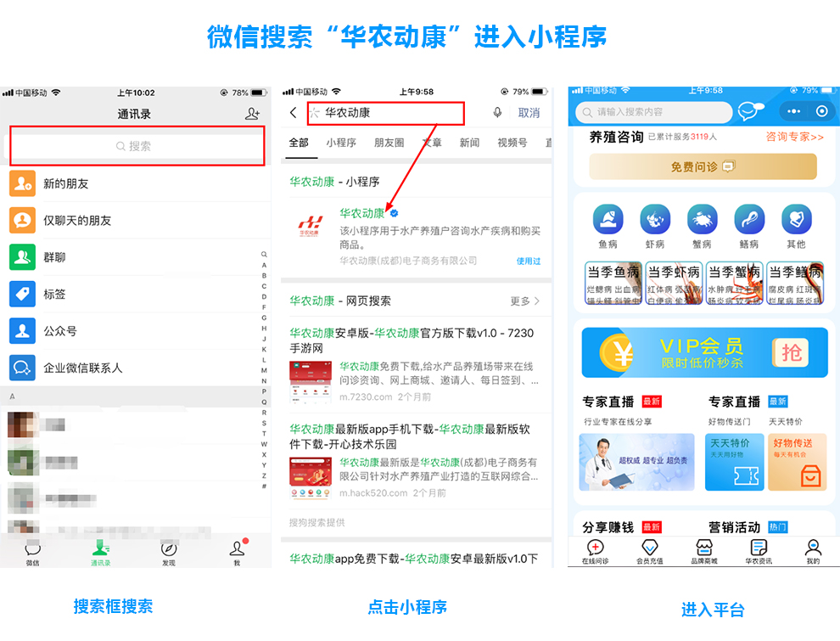Open the 蟹病 (crab disease) category icon
Image resolution: width=840 pixels, height=641 pixels.
(x=703, y=219)
